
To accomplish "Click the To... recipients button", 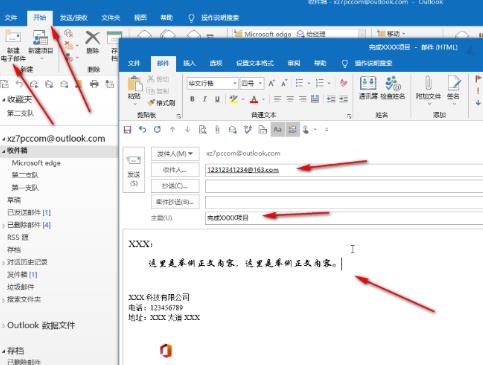I will 175,170.
